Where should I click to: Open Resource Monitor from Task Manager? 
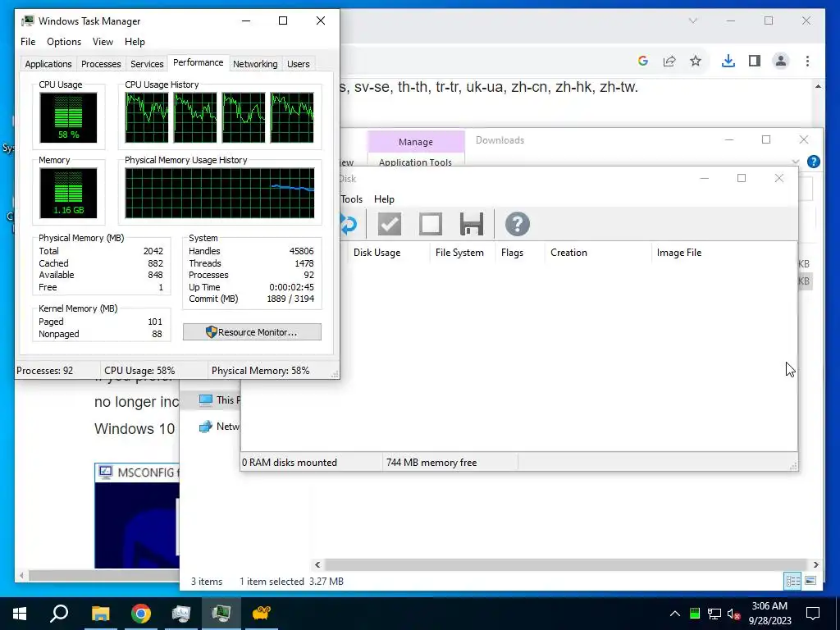click(x=253, y=332)
